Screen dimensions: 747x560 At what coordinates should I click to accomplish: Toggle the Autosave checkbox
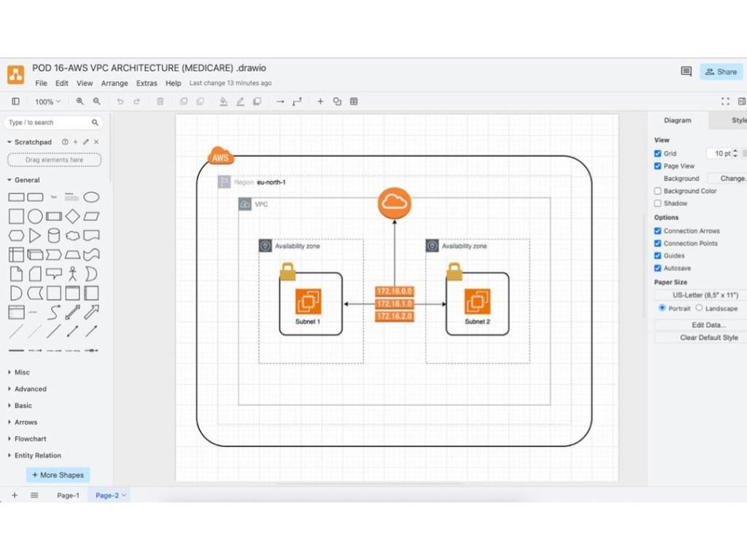pos(658,268)
